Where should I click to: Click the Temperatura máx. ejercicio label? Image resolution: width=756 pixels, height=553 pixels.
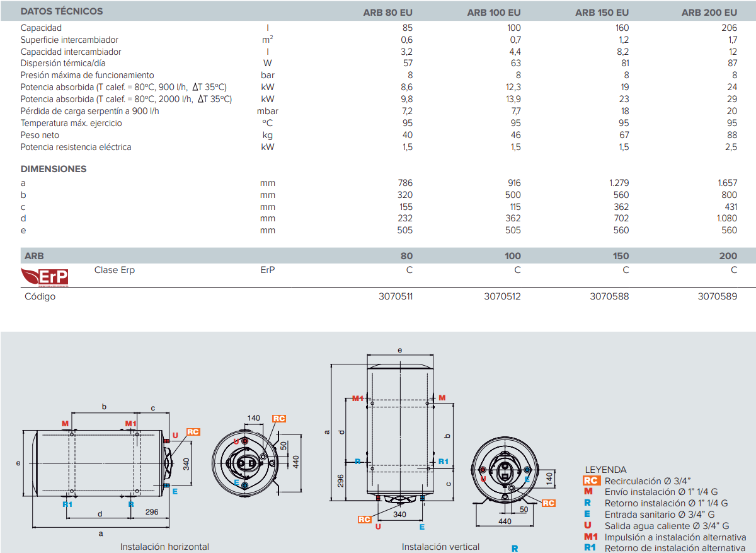(x=71, y=123)
